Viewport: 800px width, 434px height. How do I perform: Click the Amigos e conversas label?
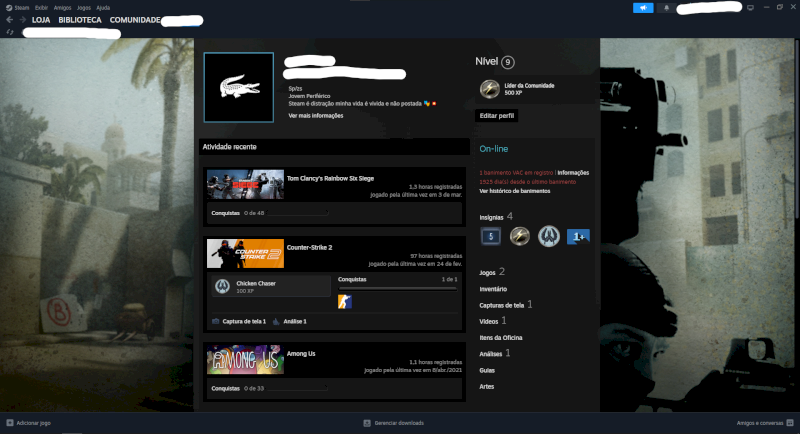pos(760,423)
